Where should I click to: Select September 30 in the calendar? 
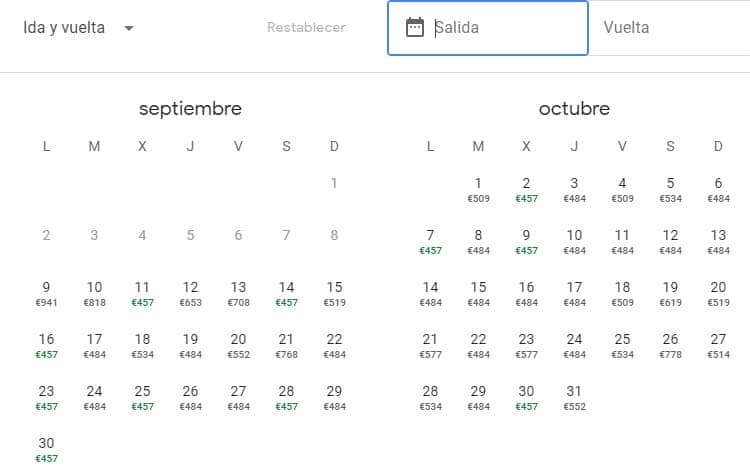pos(46,449)
